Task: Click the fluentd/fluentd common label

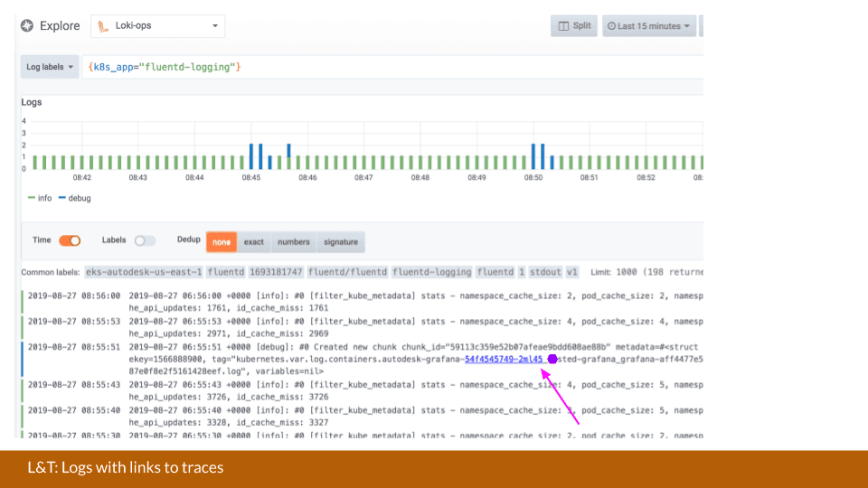Action: tap(347, 272)
